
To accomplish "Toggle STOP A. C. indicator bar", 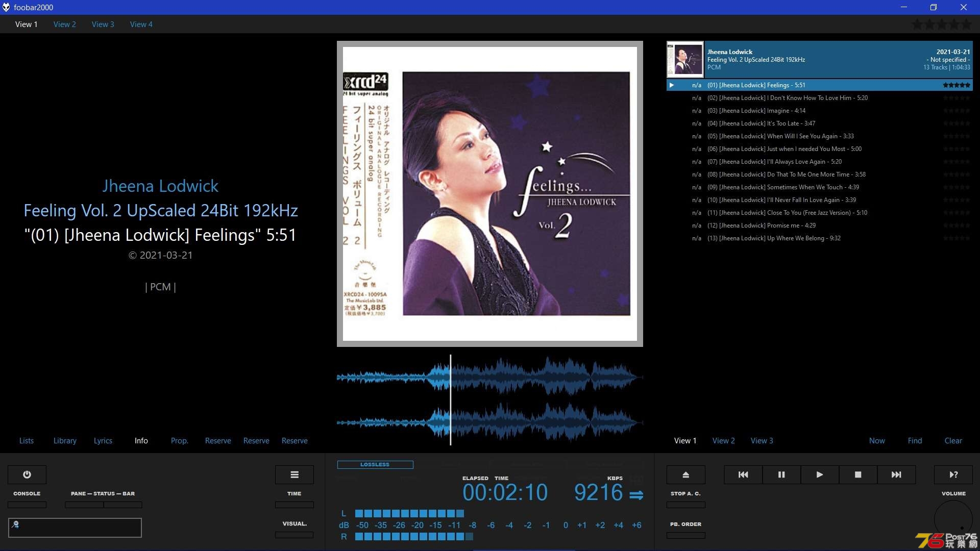I will click(686, 505).
